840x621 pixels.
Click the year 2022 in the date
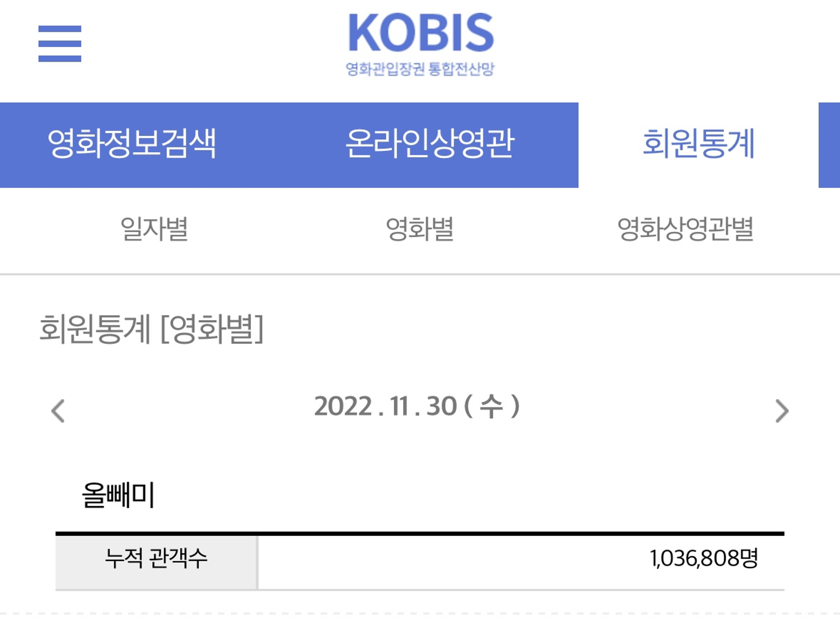coord(343,407)
